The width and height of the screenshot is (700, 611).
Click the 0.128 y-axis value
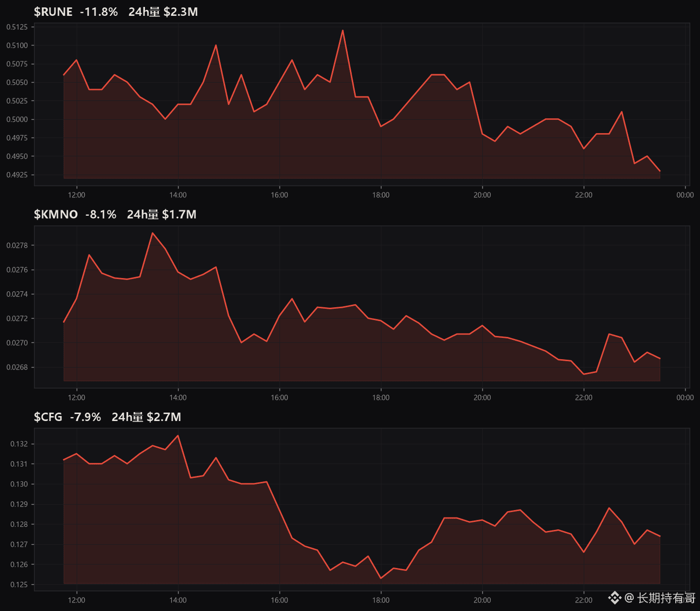19,524
